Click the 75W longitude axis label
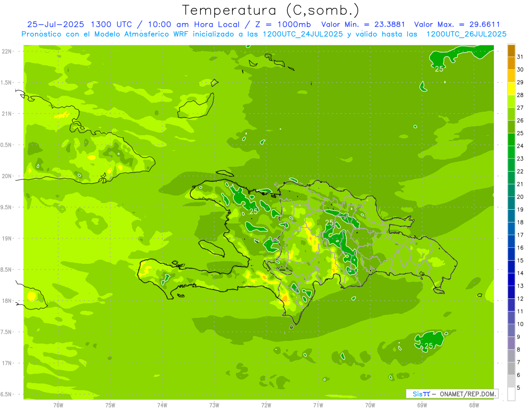This screenshot has height=411, width=532. (110, 405)
